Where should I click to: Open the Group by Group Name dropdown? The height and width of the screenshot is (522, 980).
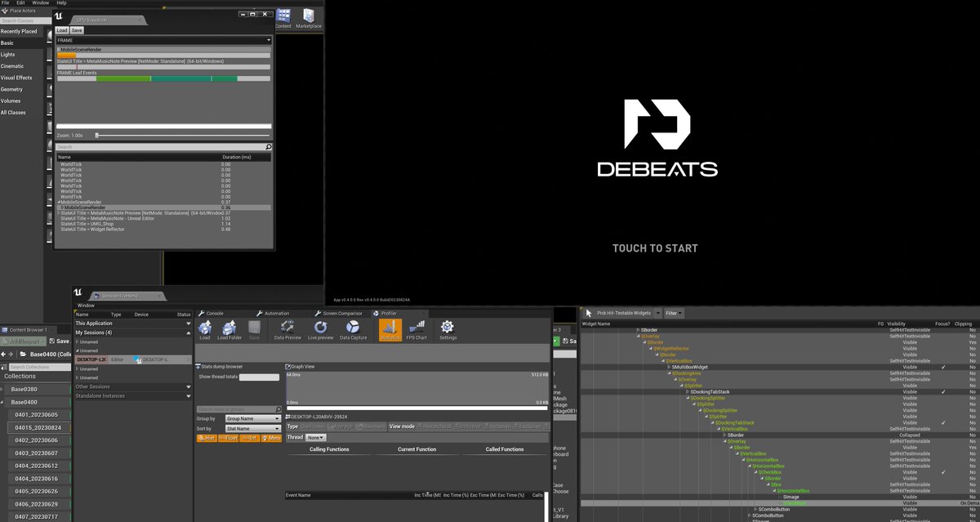point(252,418)
